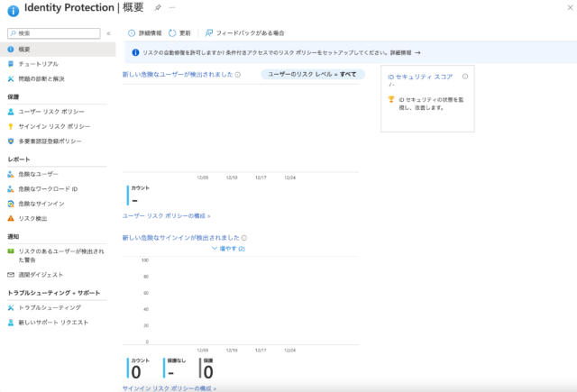577x392 pixels.
Task: Open 新しいサポート リクエスト person icon
Action: [x=11, y=322]
